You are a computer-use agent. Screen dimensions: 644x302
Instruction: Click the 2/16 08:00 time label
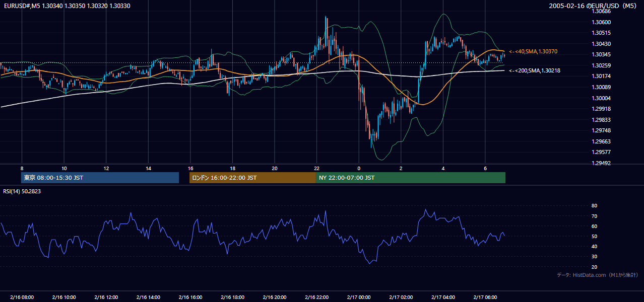[22, 297]
